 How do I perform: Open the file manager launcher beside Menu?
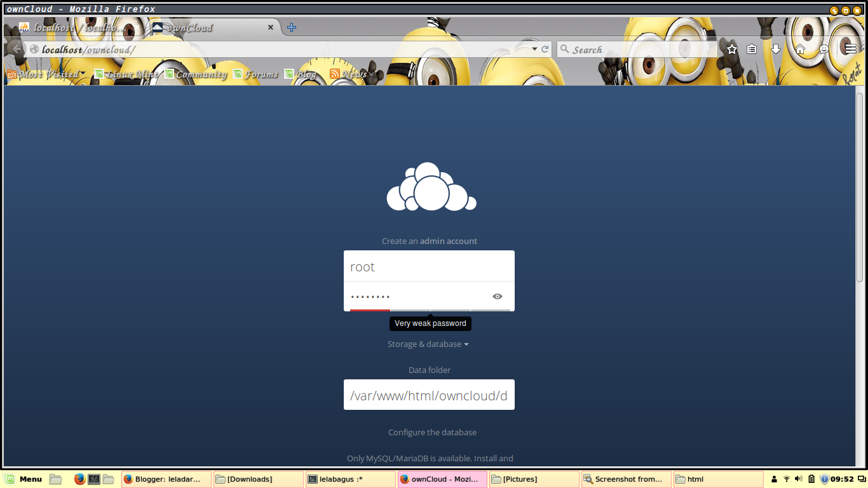tap(55, 479)
